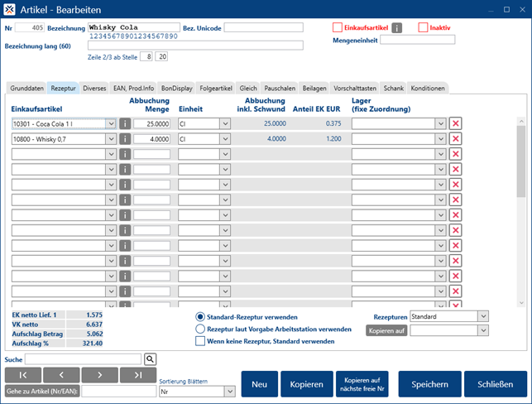This screenshot has height=404, width=532.
Task: Click the recipe list vertical scrollbar
Action: 520,166
